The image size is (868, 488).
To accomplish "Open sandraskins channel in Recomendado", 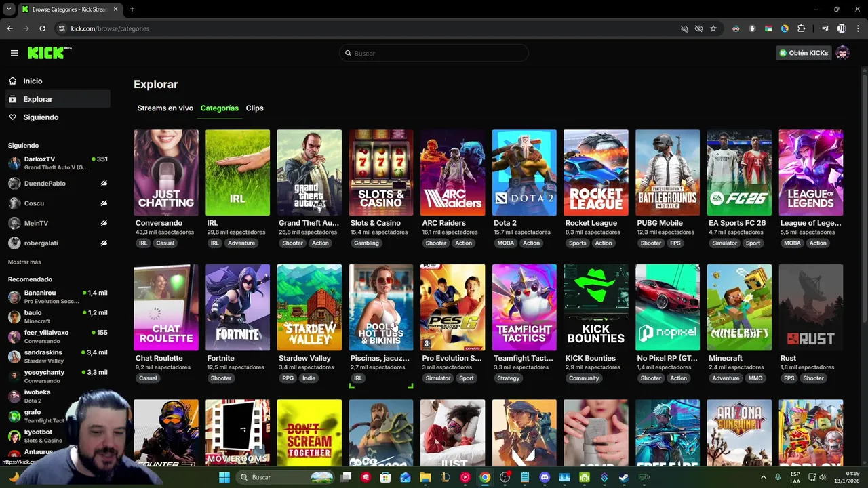I will pos(58,357).
